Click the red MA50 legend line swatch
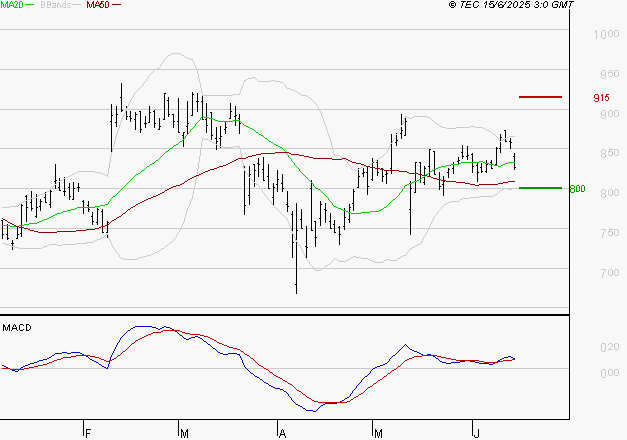The width and height of the screenshot is (627, 440). [x=117, y=5]
